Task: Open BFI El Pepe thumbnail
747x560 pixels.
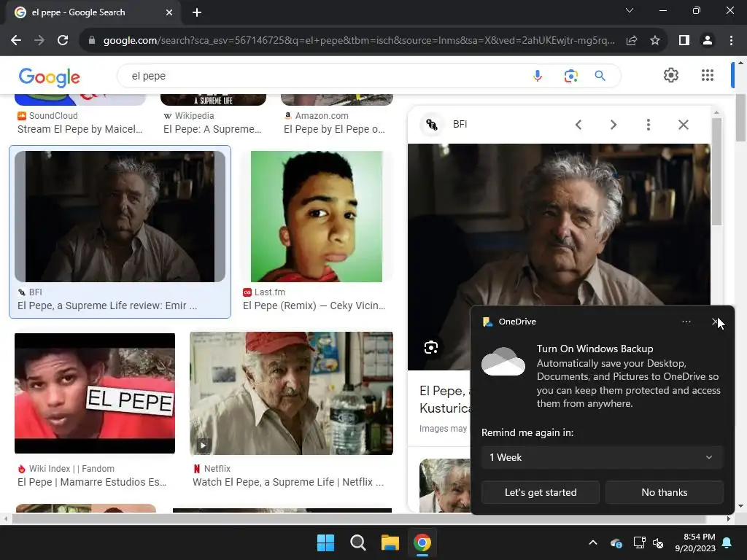Action: click(x=120, y=216)
